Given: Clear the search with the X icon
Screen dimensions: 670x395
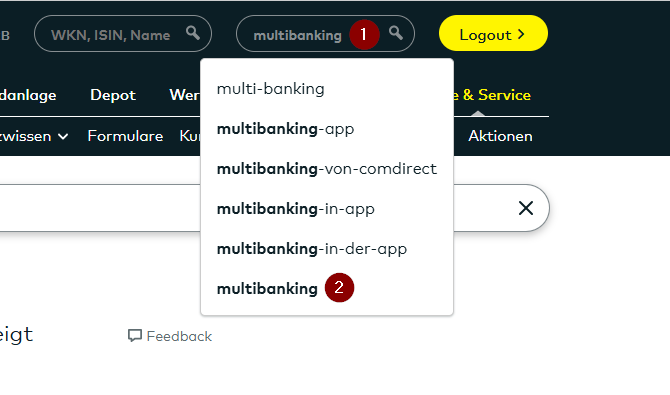Looking at the screenshot, I should pos(526,208).
